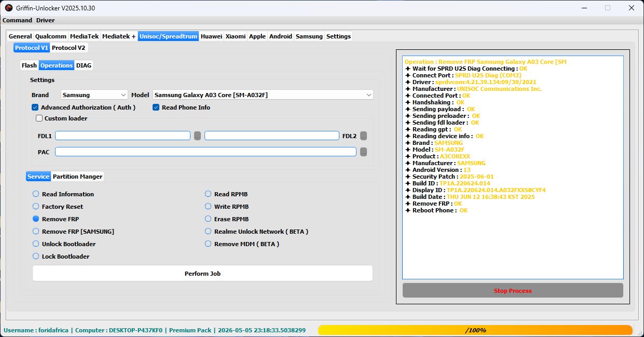Click the date and time in status bar
This screenshot has height=337, width=644.
(262, 330)
